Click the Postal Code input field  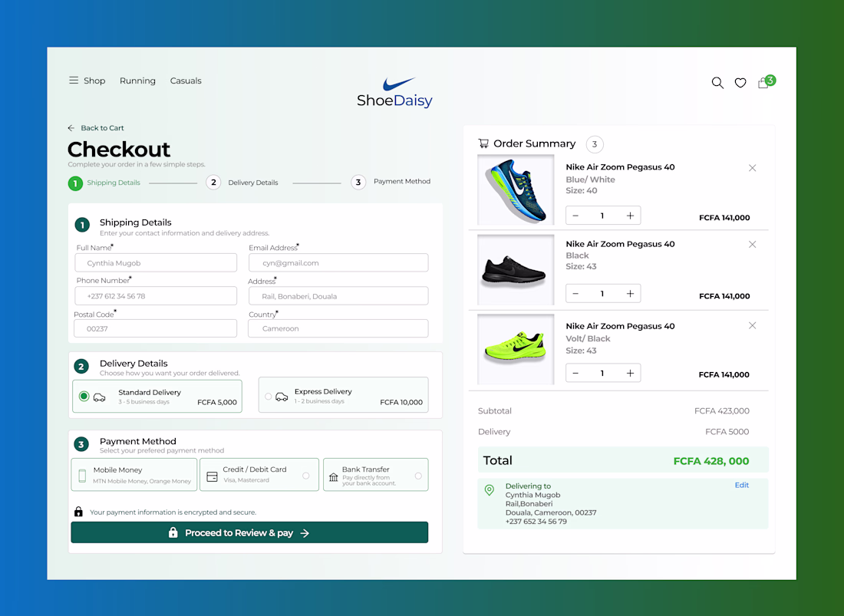(x=156, y=328)
